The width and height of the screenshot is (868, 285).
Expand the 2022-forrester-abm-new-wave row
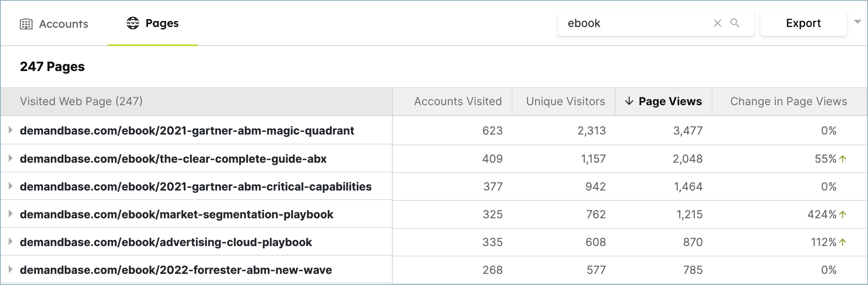point(11,269)
